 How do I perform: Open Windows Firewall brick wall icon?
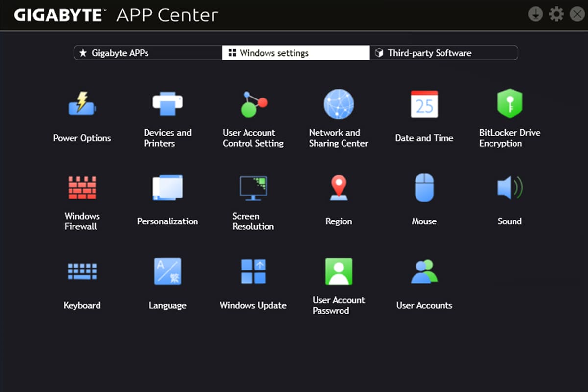(82, 188)
